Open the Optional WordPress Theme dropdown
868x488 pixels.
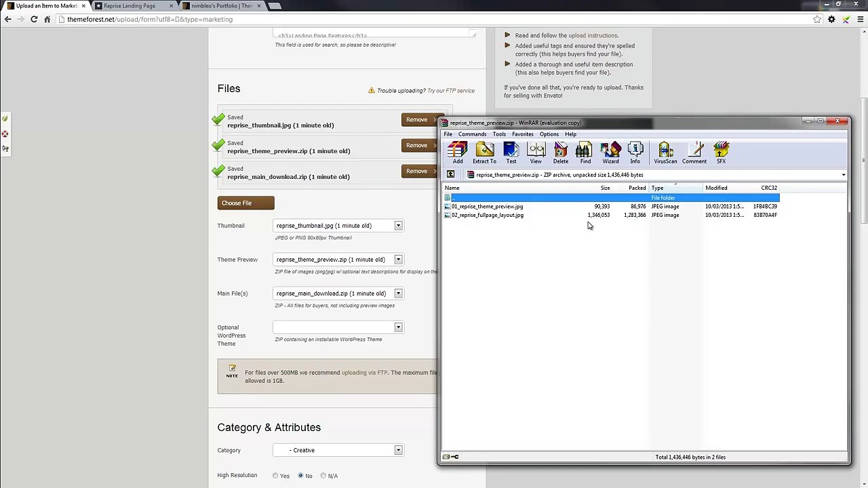pyautogui.click(x=338, y=327)
